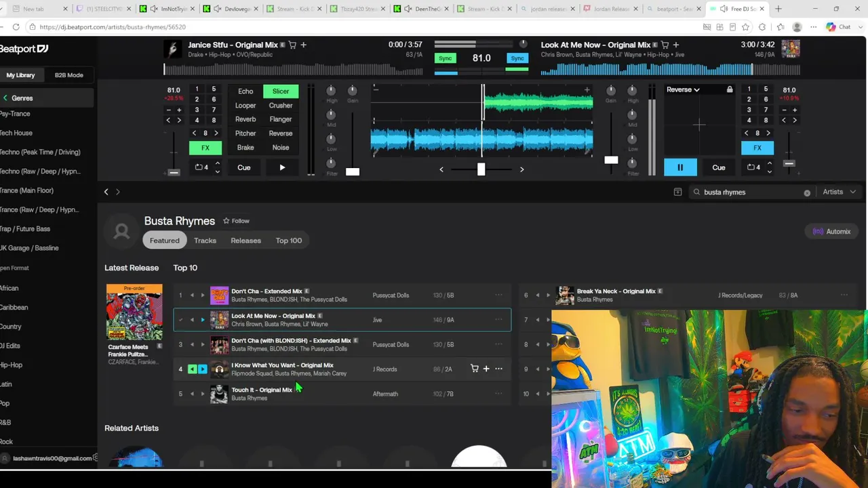Click plus icon beside Look At Me Now deck title
868x488 pixels.
[675, 45]
